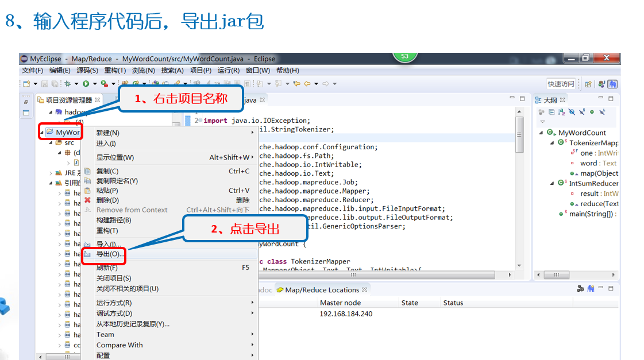Click Show Whitespace Characters pilcrow icon

247,84
